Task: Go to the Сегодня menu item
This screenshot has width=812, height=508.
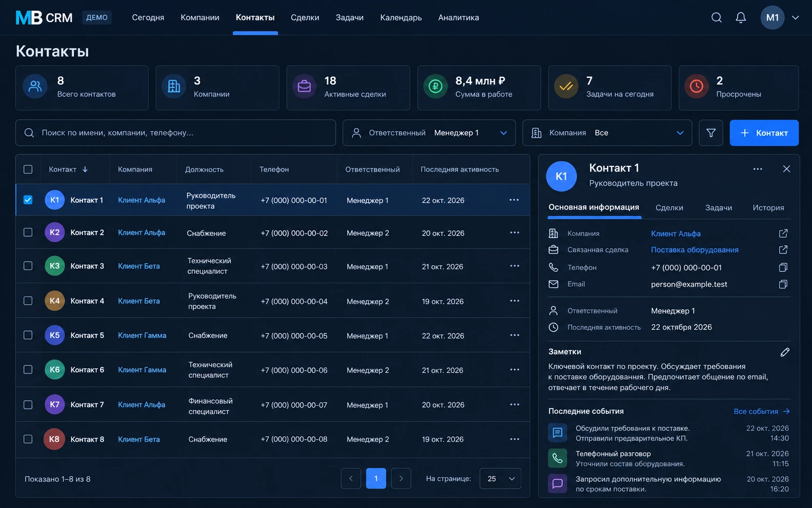Action: [148, 17]
